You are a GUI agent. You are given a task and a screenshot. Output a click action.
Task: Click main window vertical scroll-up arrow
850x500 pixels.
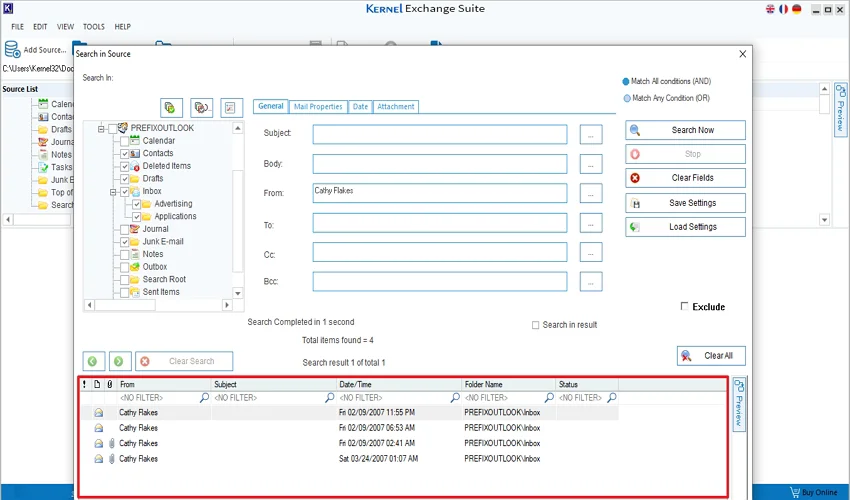tap(825, 88)
